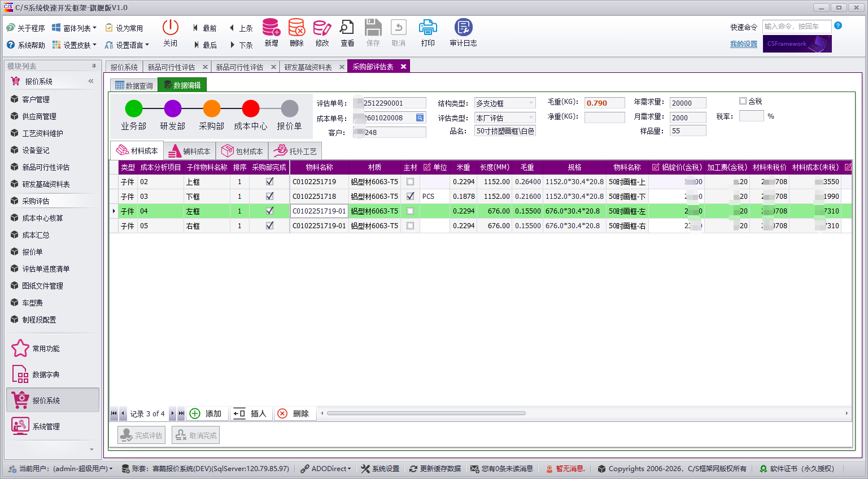
Task: Toggle 采购部完成 checkbox for 上框 row
Action: click(x=269, y=182)
